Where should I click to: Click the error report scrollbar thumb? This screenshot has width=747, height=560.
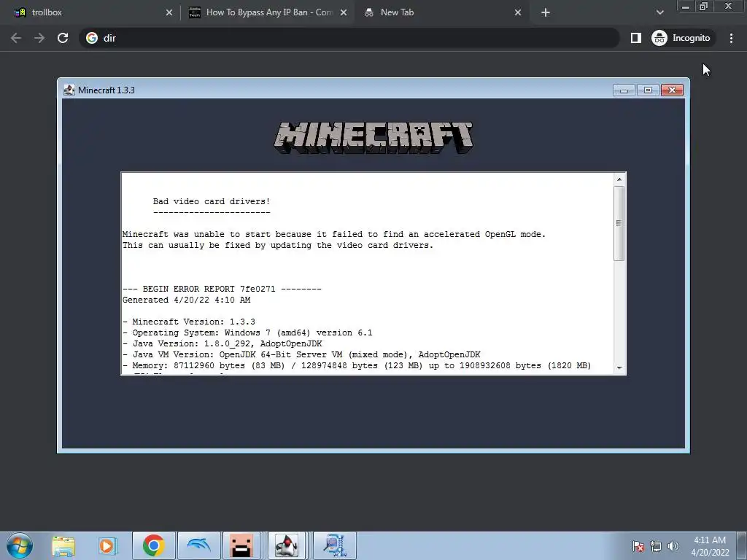tap(619, 223)
